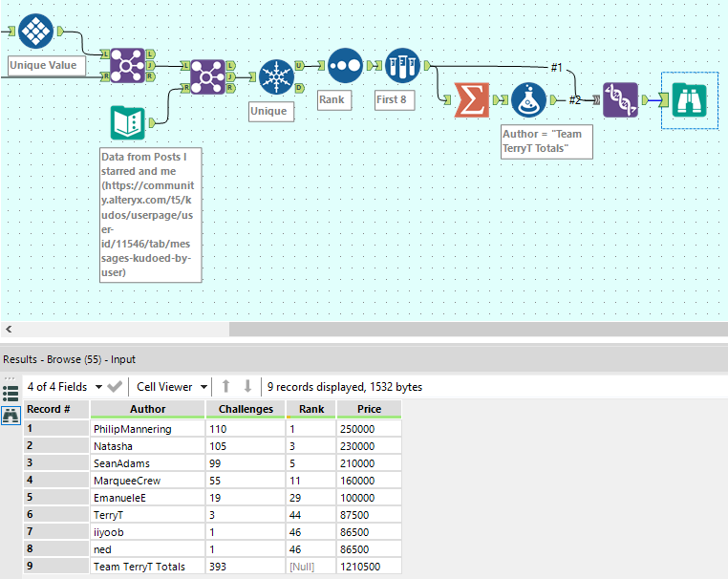Select the Browse binoculars tool
The height and width of the screenshot is (579, 728).
pos(690,99)
